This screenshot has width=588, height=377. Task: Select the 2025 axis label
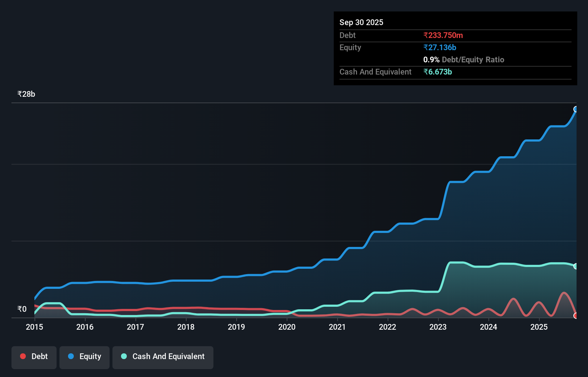tap(539, 327)
